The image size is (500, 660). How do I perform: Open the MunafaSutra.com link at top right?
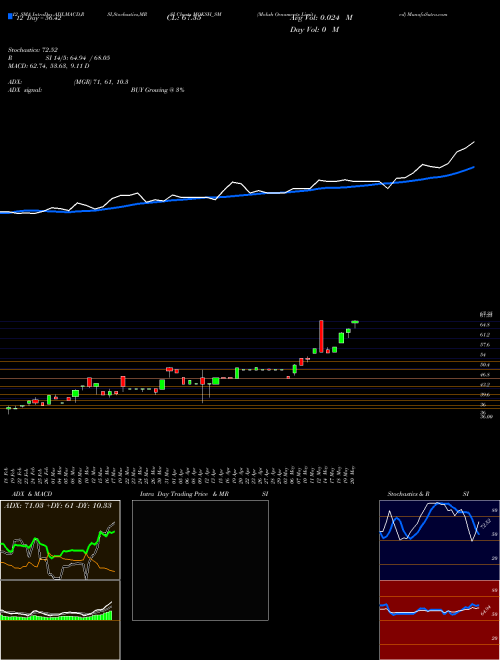(x=422, y=14)
